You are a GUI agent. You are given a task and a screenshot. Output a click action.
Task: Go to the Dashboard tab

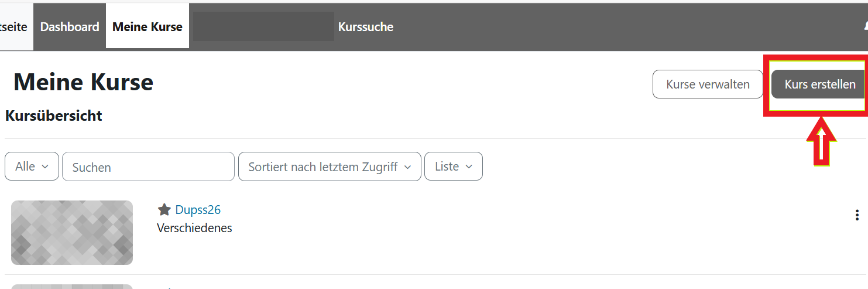[70, 27]
